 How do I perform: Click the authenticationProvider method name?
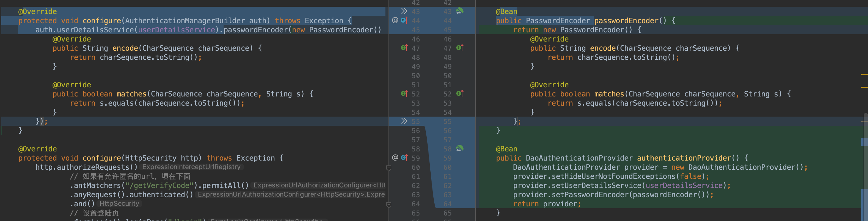(684, 158)
